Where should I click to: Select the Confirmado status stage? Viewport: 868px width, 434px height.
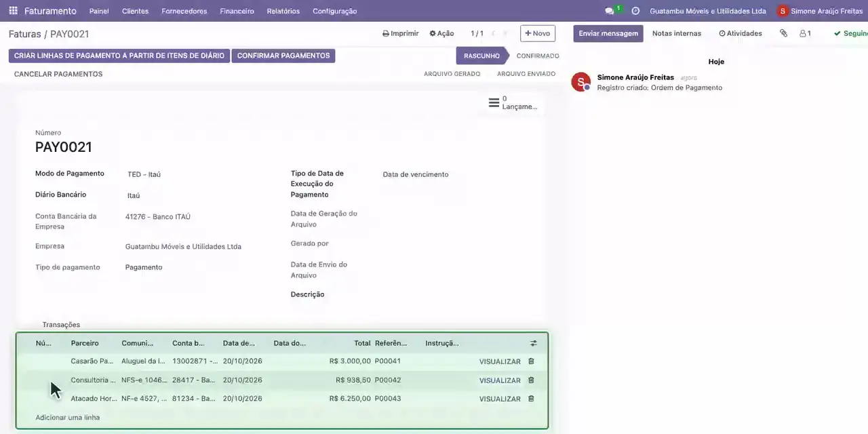pyautogui.click(x=538, y=56)
